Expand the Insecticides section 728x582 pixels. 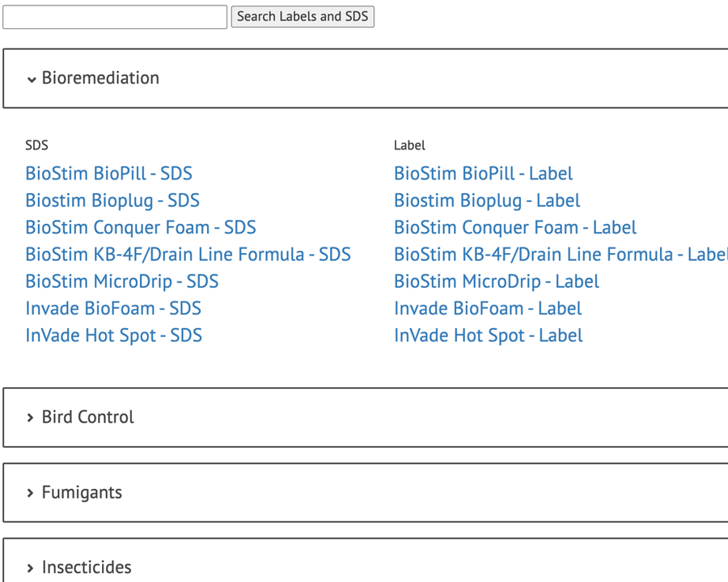click(87, 567)
